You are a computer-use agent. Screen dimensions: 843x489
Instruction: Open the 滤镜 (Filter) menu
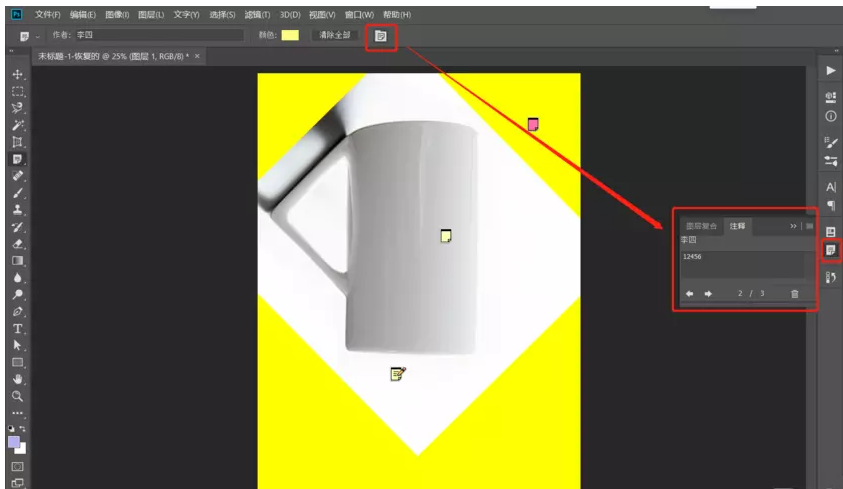click(257, 15)
